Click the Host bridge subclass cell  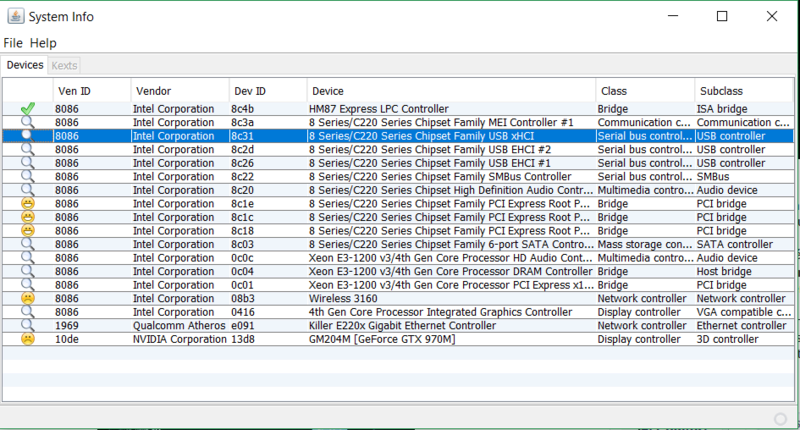pos(724,271)
